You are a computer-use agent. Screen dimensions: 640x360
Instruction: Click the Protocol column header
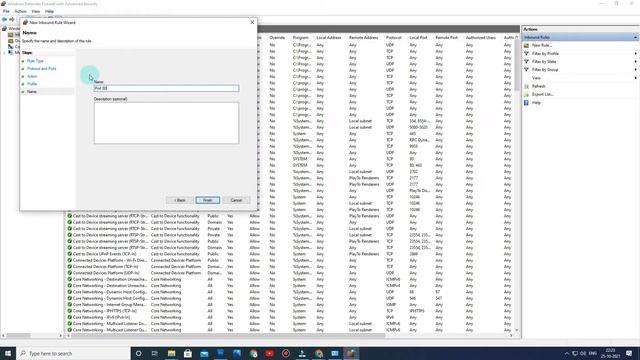point(394,38)
